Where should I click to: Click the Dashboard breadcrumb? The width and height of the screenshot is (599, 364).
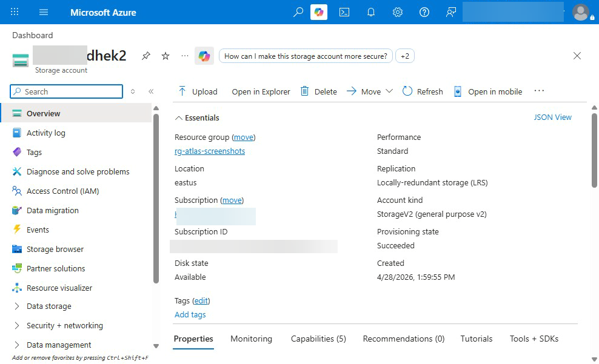pos(33,36)
